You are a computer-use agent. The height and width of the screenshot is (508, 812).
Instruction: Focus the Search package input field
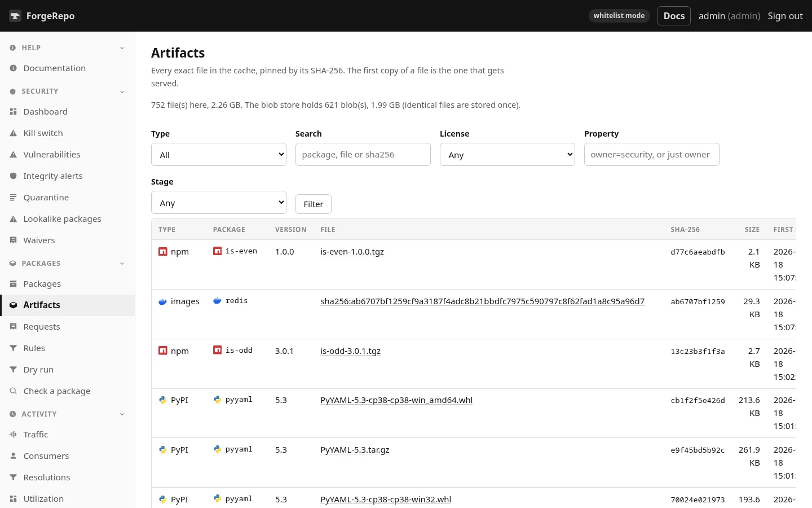coord(363,155)
